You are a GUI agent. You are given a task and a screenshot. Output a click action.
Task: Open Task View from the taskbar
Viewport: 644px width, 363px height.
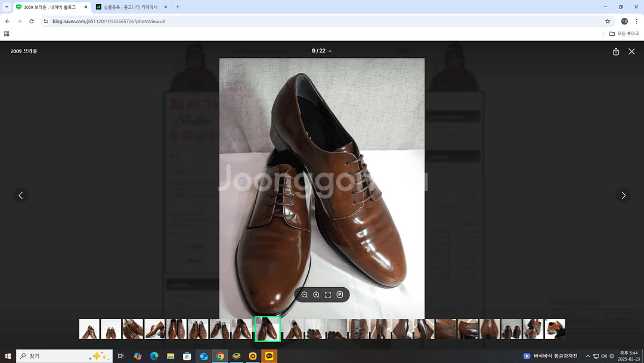point(120,356)
